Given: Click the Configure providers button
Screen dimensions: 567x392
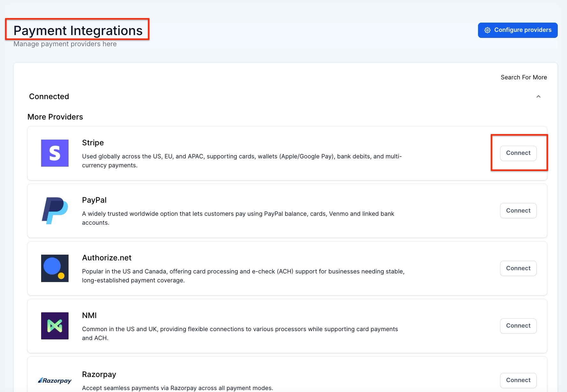Looking at the screenshot, I should pyautogui.click(x=518, y=30).
